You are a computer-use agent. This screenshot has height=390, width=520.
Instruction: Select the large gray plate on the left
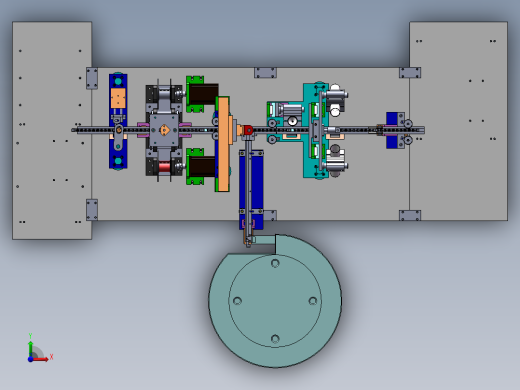pyautogui.click(x=52, y=130)
